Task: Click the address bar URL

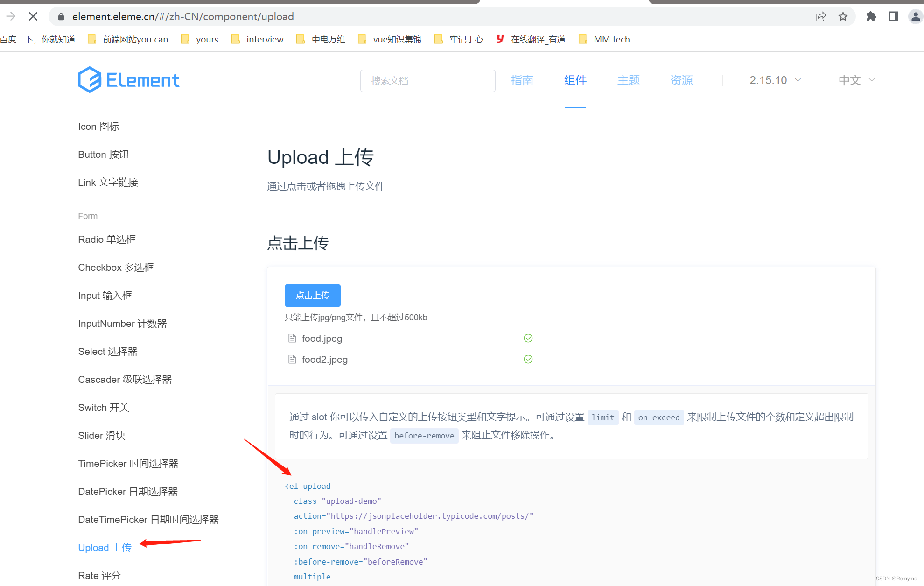Action: click(x=183, y=17)
